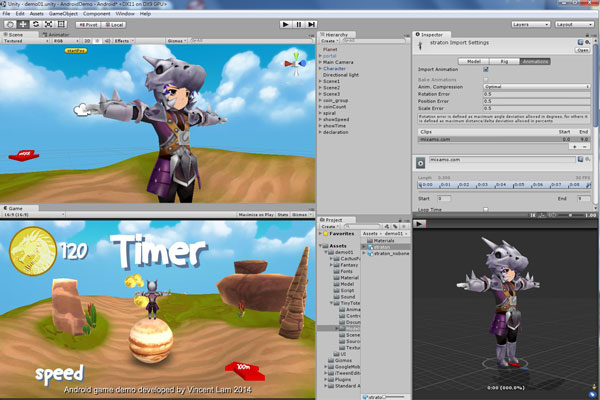This screenshot has width=600, height=400.
Task: Open the GameObject menu
Action: click(x=63, y=13)
